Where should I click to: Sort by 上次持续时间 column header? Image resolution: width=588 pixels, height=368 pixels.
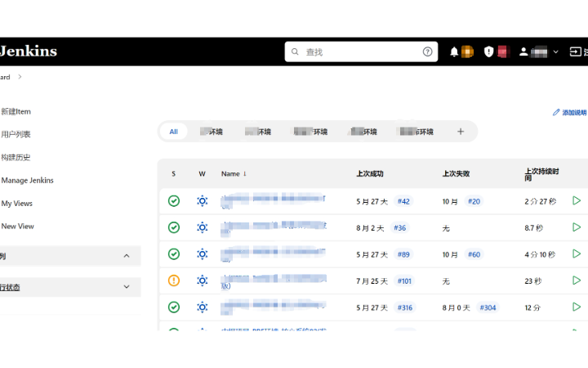[x=542, y=175]
